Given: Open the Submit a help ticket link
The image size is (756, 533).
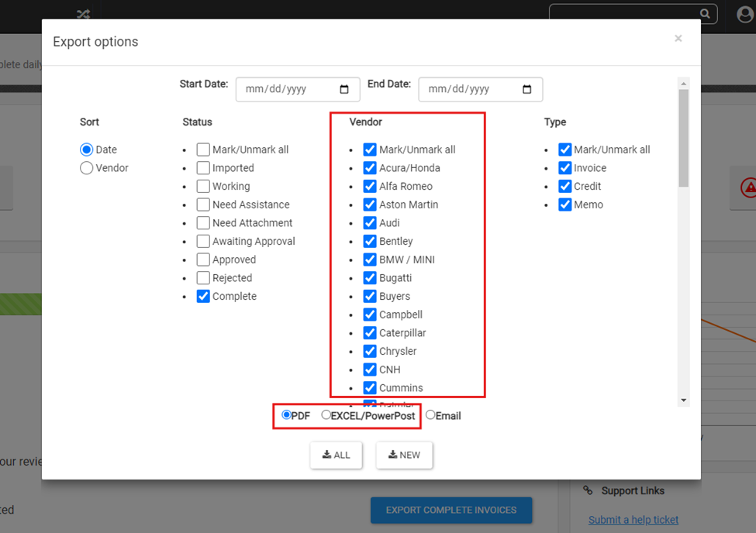Looking at the screenshot, I should 633,520.
